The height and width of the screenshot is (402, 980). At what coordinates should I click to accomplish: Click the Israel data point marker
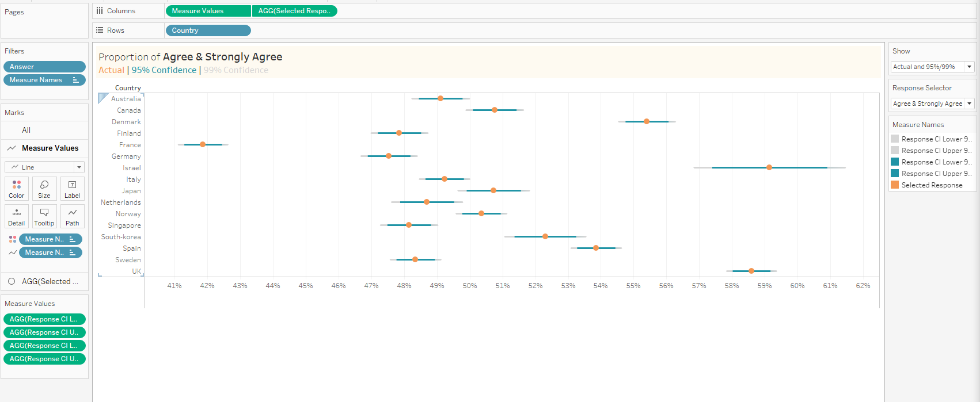769,167
